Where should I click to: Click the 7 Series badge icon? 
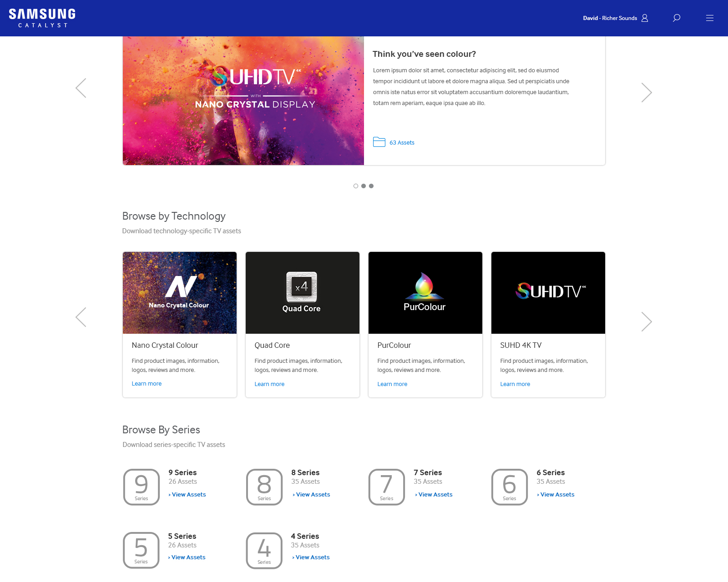[387, 487]
